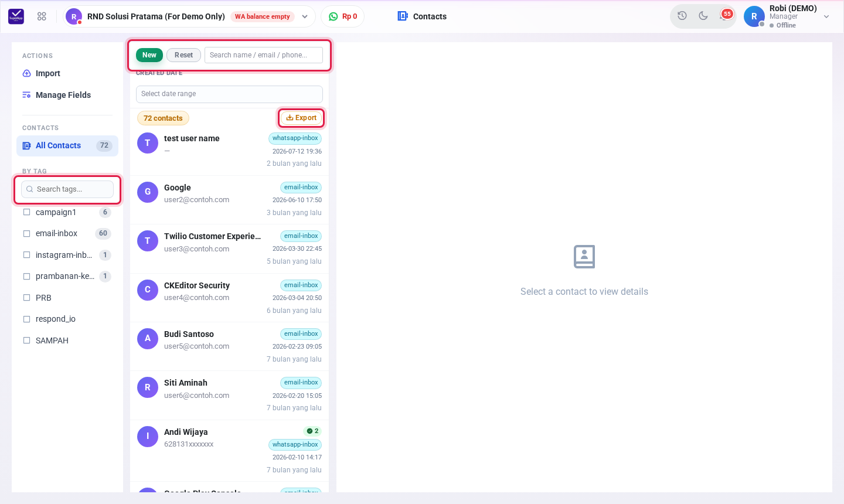Click Andi Wijaya's green 2 badge
844x504 pixels.
point(313,431)
